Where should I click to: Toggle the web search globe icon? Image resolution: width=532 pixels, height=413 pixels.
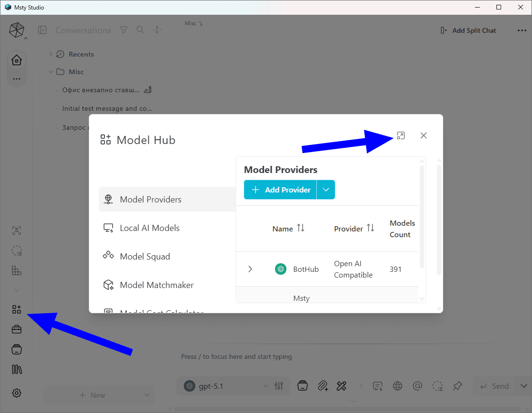coord(397,386)
